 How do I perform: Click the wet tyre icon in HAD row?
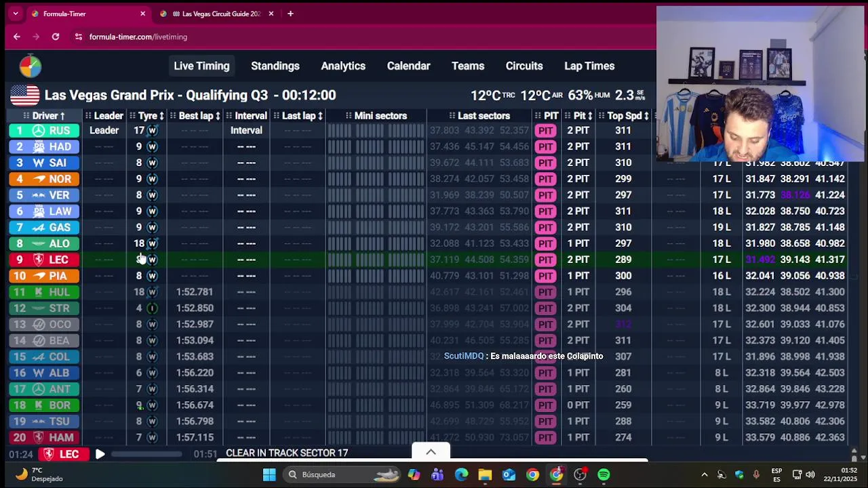click(x=152, y=146)
